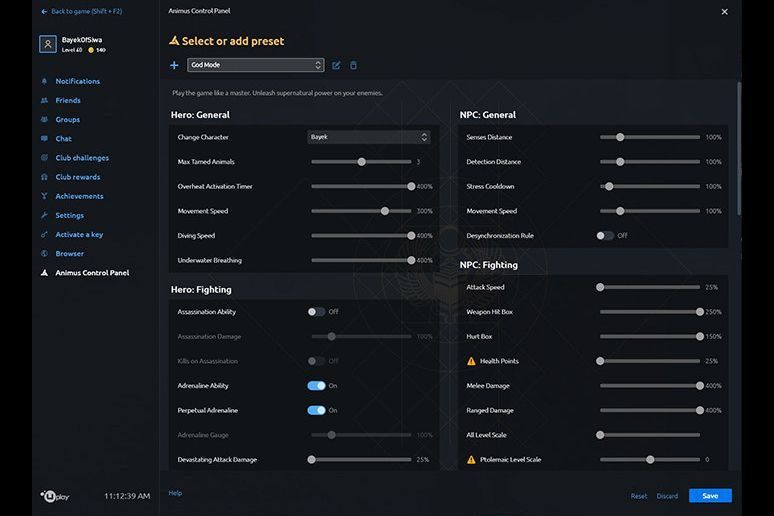Click the Friends sidebar icon
The image size is (774, 516).
tap(44, 100)
